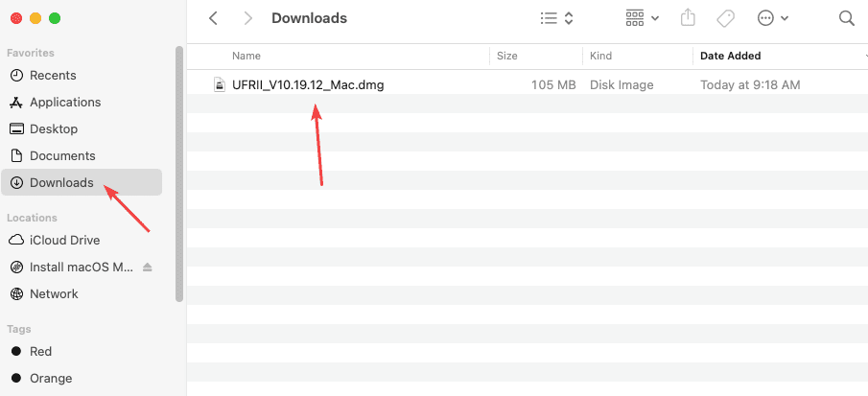Click the Share toolbar icon

687,18
